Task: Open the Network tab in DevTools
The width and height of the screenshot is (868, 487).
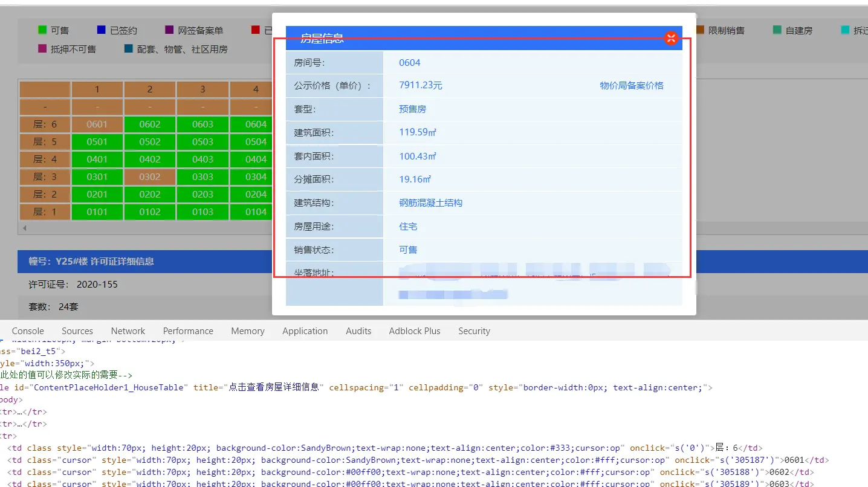Action: click(x=128, y=331)
